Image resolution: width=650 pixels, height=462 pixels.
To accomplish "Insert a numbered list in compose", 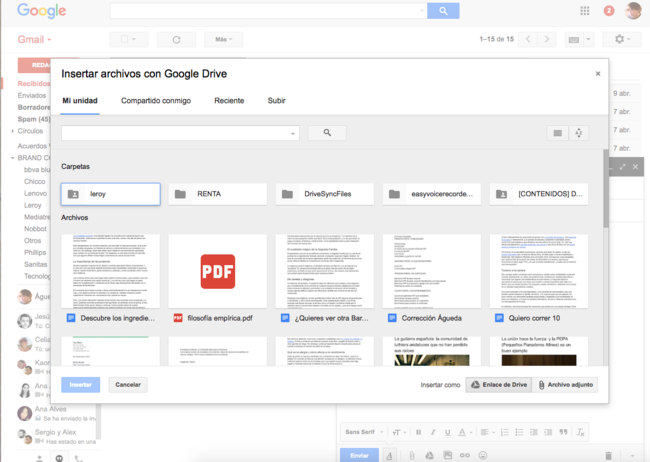I will (x=504, y=432).
